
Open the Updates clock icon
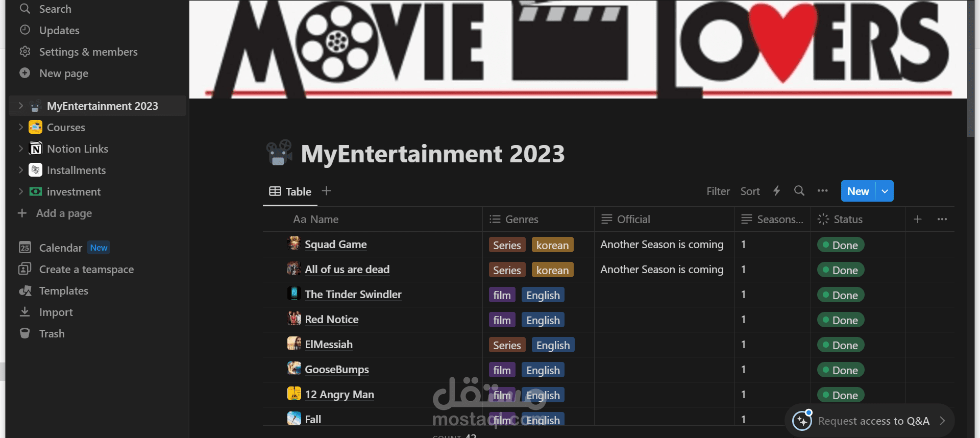pos(24,30)
